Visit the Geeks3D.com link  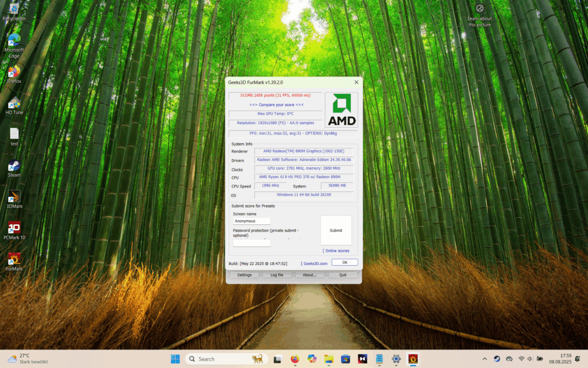[x=315, y=263]
